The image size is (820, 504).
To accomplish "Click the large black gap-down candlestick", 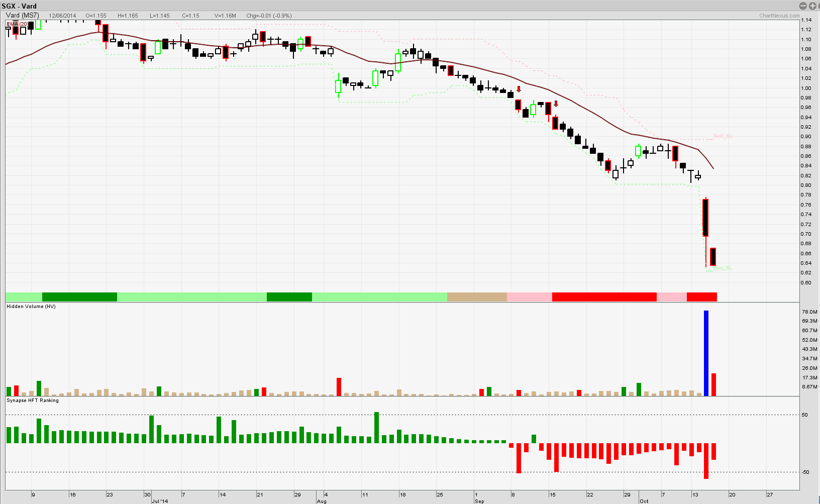I will 705,218.
